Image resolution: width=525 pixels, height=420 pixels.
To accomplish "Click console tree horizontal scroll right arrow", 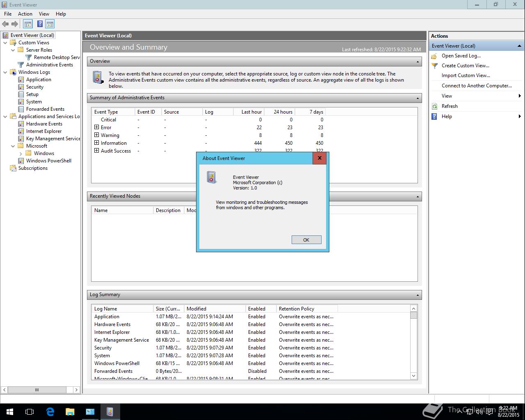I will click(x=77, y=390).
